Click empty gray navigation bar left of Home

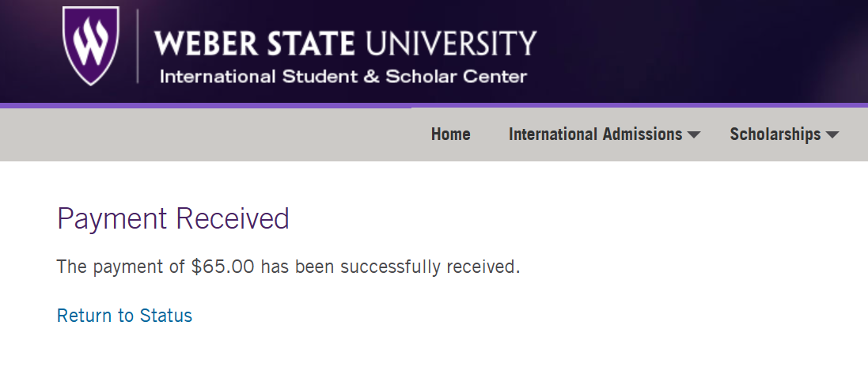[x=210, y=134]
